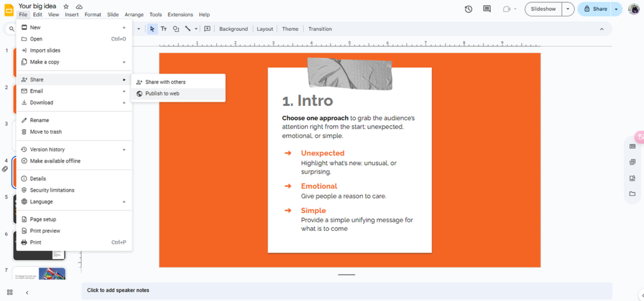644x301 pixels.
Task: Open the Line tool dropdown arrow
Action: 196,29
